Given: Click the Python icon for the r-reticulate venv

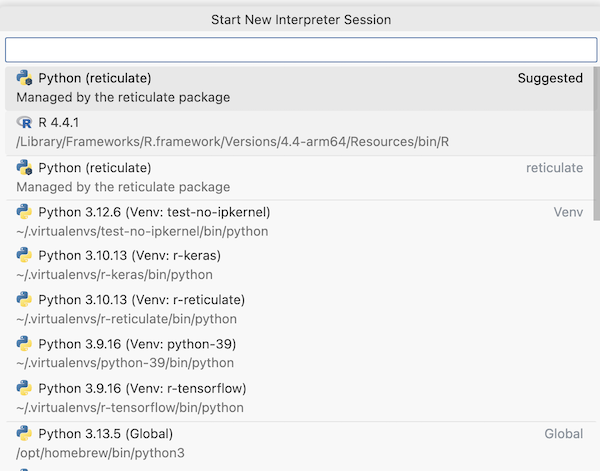Looking at the screenshot, I should 25,300.
